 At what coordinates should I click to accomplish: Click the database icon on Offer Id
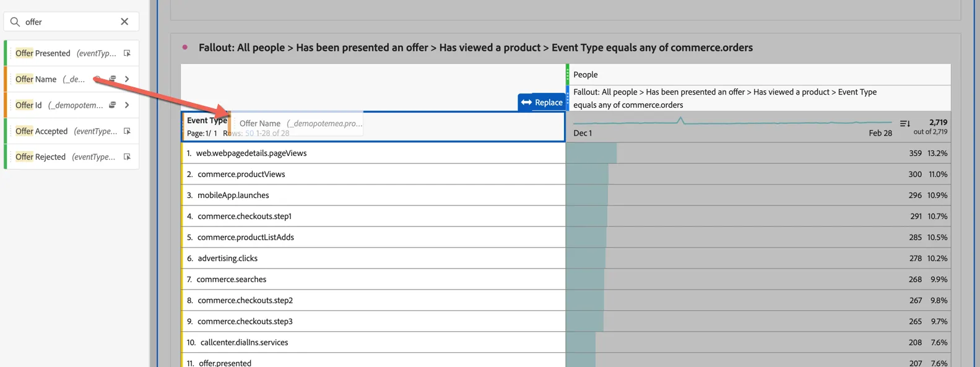[x=112, y=105]
